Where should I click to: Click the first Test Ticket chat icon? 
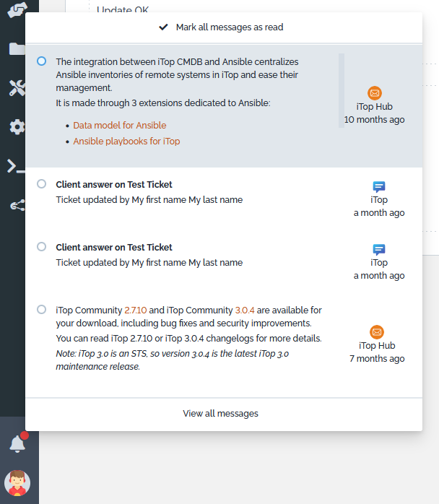(x=379, y=186)
